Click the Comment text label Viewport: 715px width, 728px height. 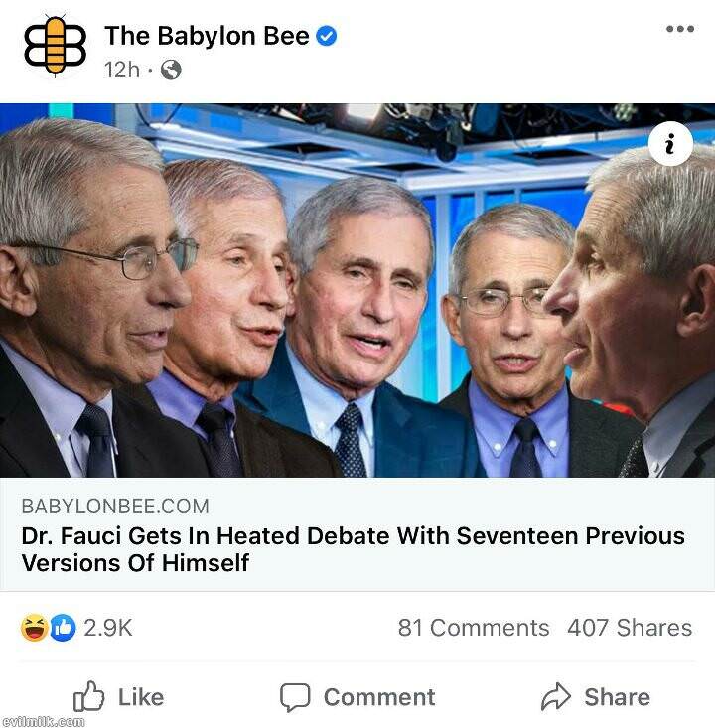tap(379, 697)
